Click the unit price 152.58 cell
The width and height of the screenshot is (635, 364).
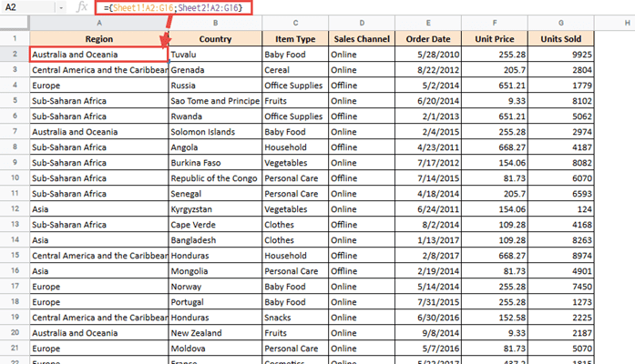coord(495,317)
